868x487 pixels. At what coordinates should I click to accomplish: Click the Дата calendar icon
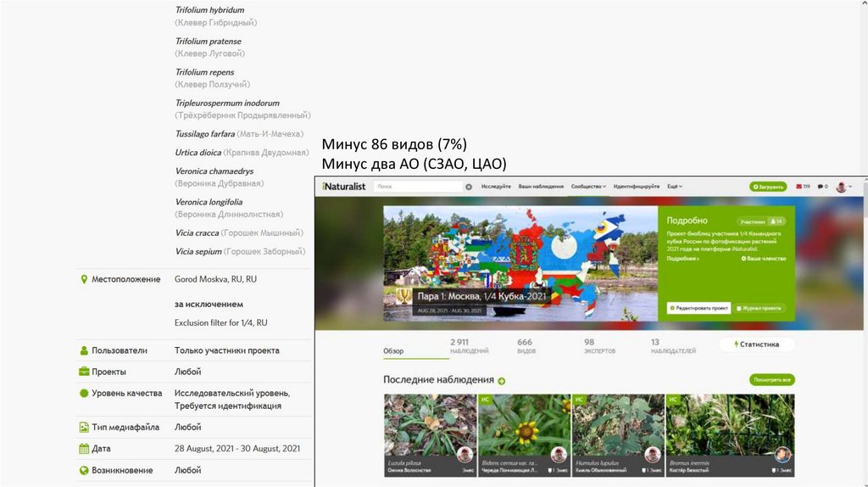click(x=84, y=449)
